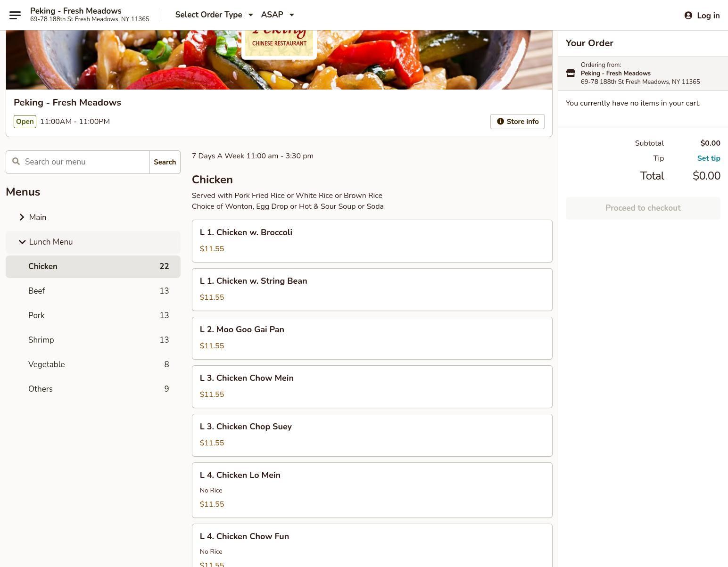Click the restaurant address in the order panel
The height and width of the screenshot is (567, 728).
pos(640,82)
